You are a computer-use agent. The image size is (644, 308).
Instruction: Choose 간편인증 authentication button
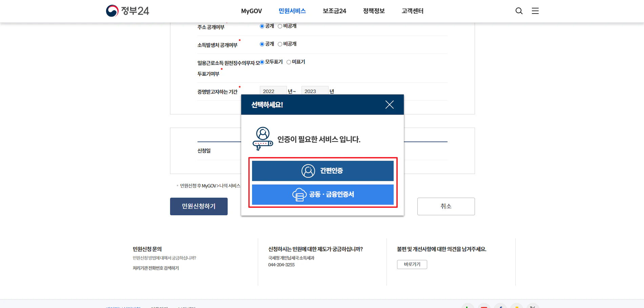click(x=323, y=171)
